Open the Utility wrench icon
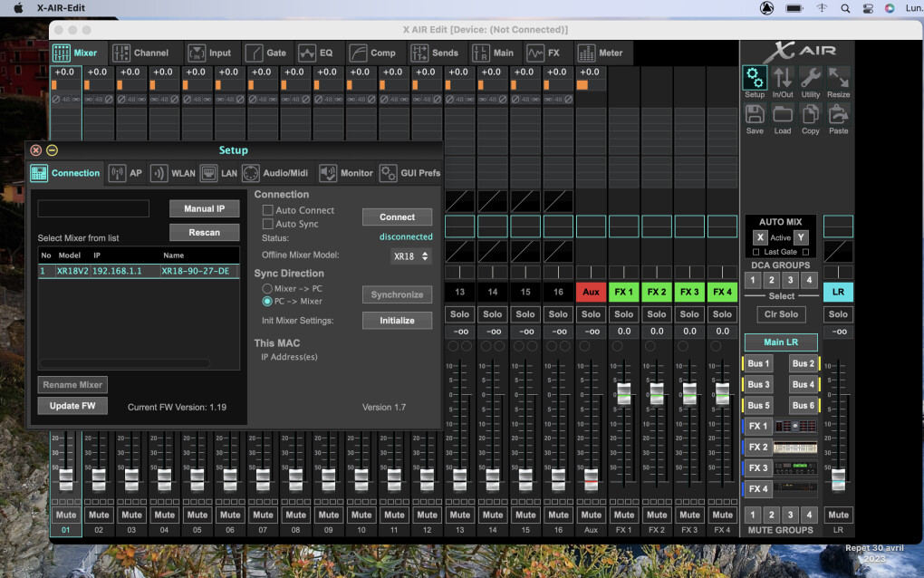924x578 pixels. click(811, 78)
